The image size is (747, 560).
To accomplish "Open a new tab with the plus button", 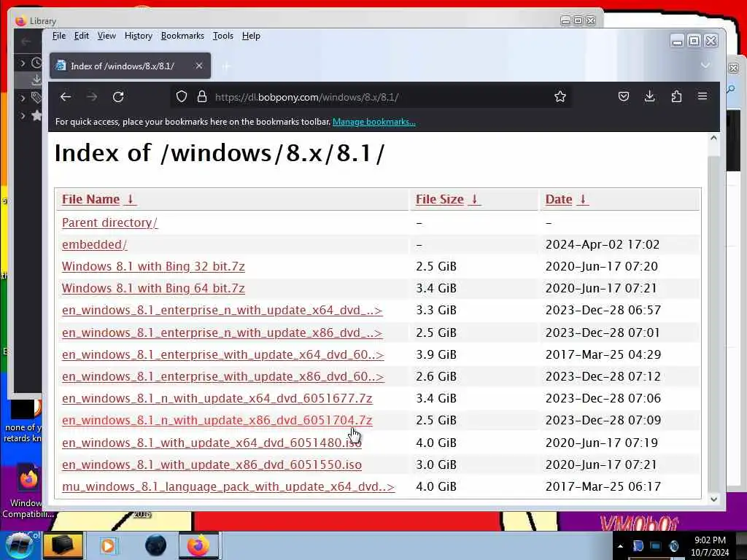I will (226, 66).
